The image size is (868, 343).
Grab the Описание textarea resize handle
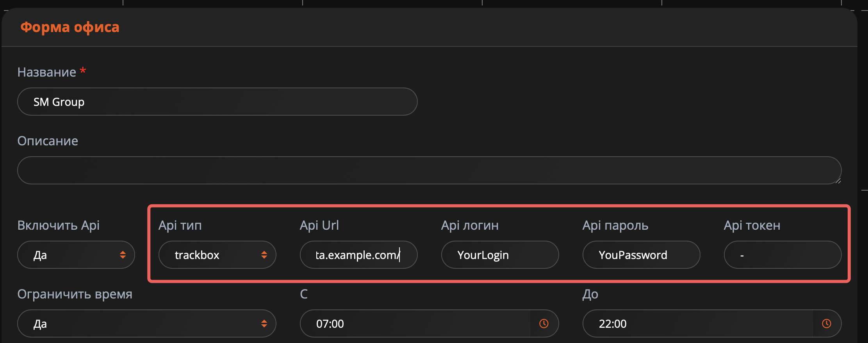point(838,180)
